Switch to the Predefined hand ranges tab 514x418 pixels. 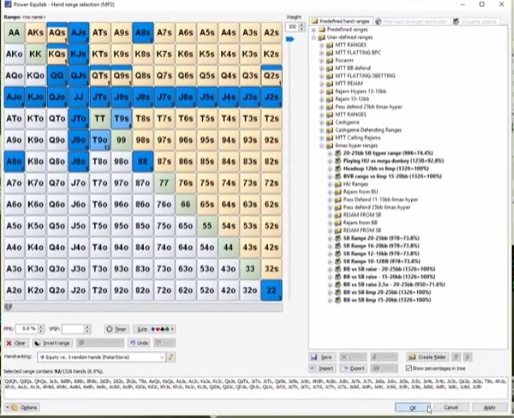click(341, 21)
